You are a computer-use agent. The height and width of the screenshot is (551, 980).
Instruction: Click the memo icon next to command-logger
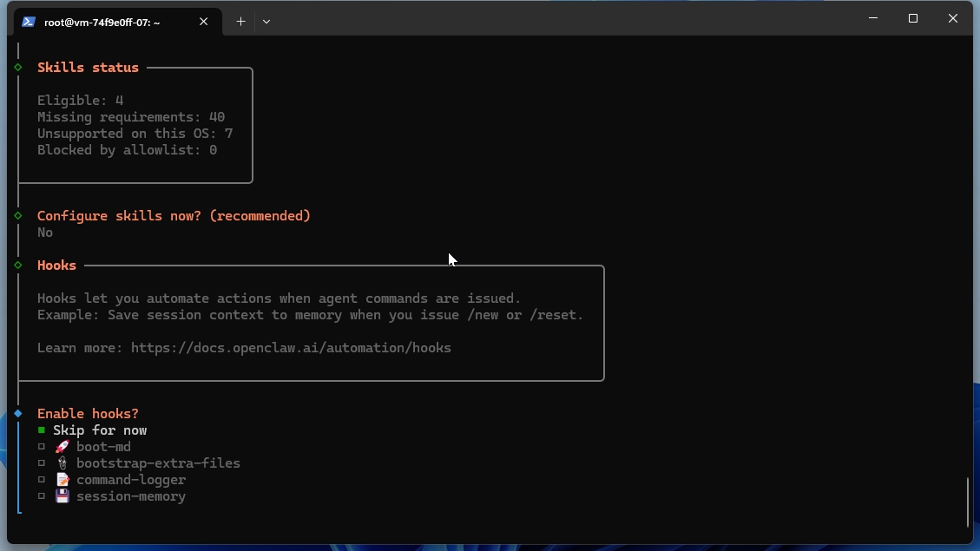pos(61,479)
